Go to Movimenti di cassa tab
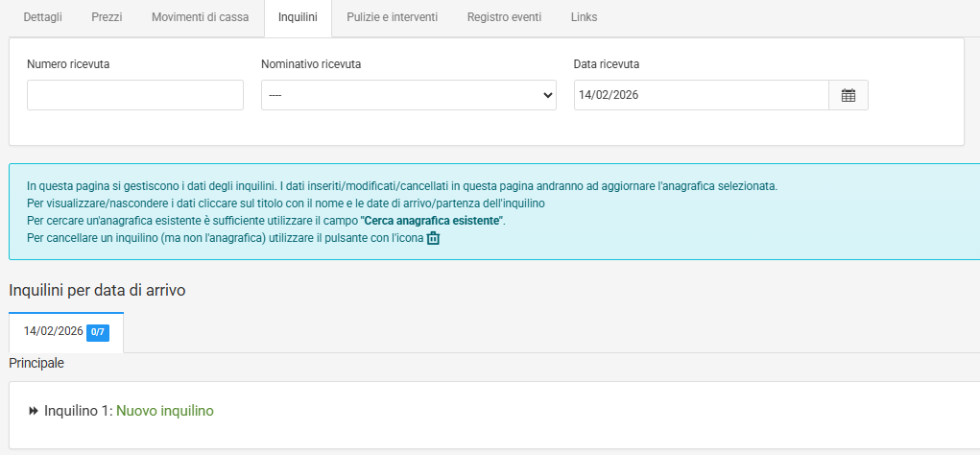The height and width of the screenshot is (455, 980). pyautogui.click(x=200, y=17)
